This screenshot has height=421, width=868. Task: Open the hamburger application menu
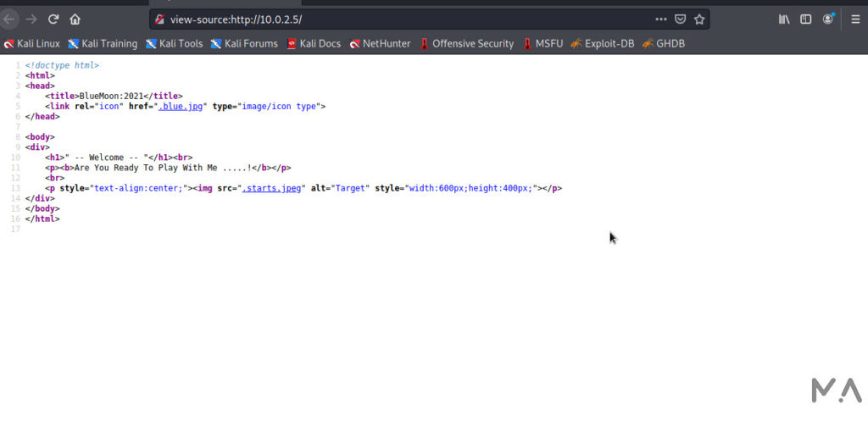coord(855,19)
